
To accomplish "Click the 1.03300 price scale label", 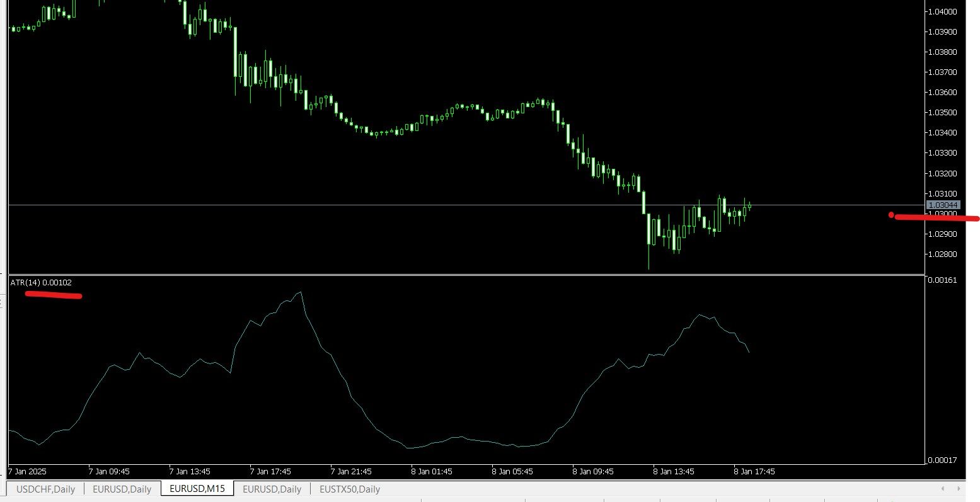I will pyautogui.click(x=943, y=152).
